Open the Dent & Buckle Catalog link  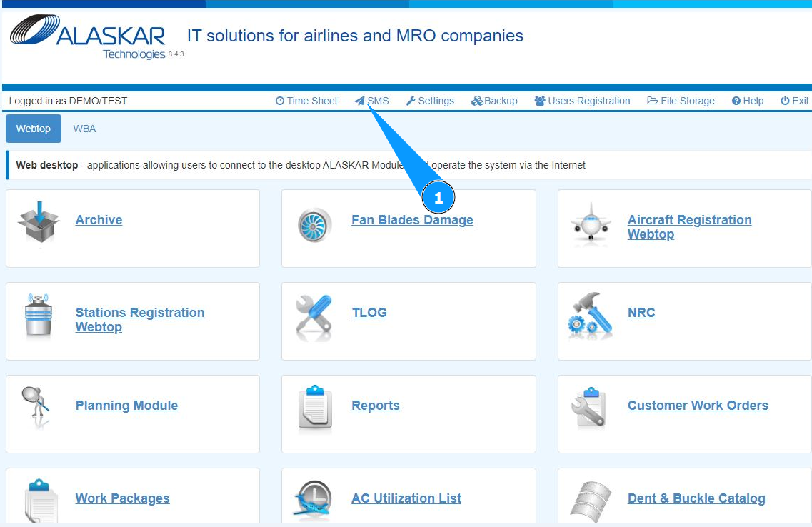[696, 498]
